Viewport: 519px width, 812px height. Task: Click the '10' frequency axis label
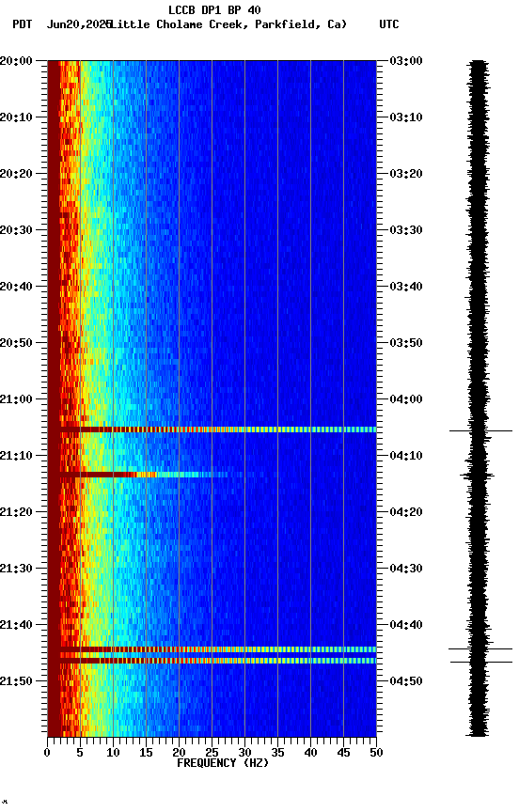click(x=113, y=753)
